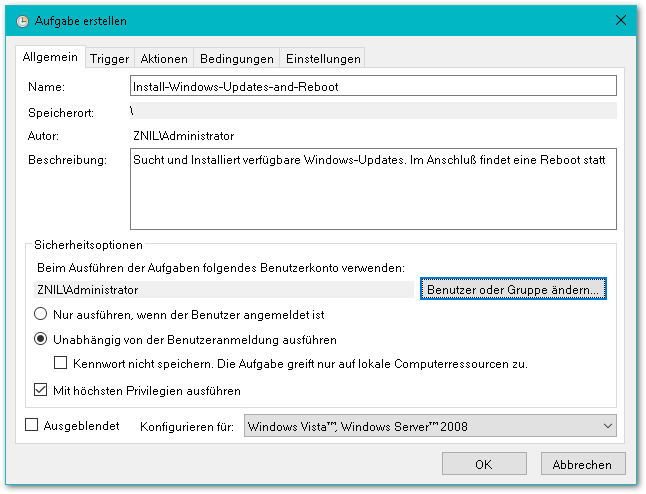Uncheck Mit höchsten Privilegien ausführen

tap(42, 390)
